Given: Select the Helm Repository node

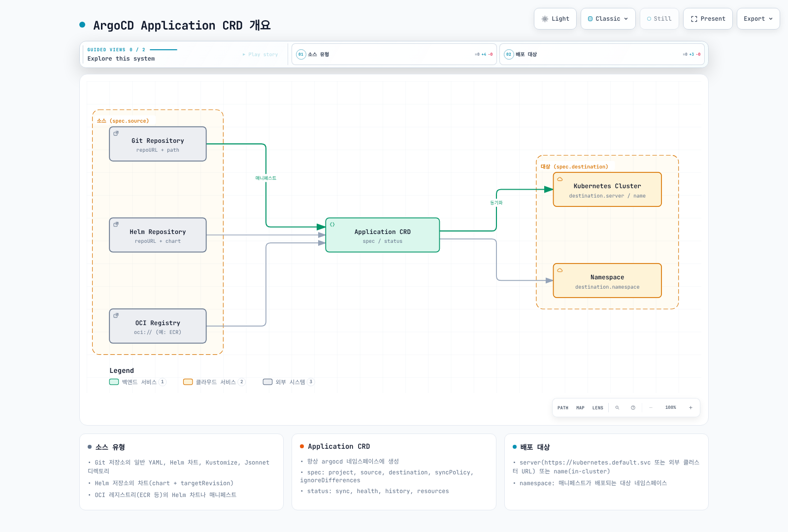Looking at the screenshot, I should 158,235.
